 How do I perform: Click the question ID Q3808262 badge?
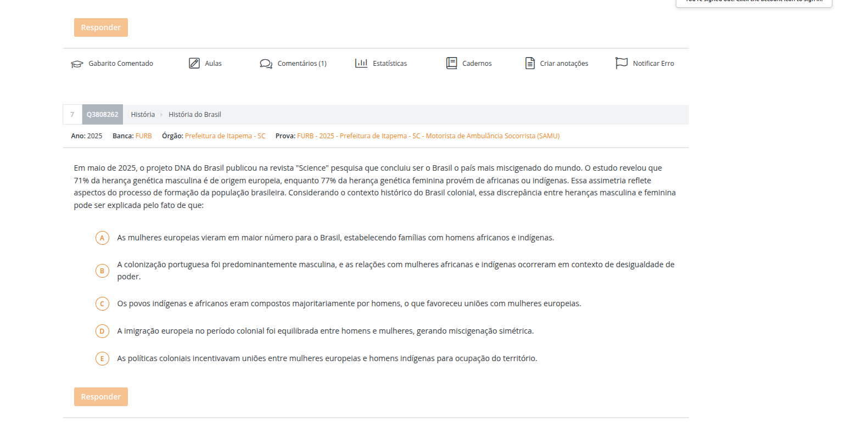(x=102, y=115)
